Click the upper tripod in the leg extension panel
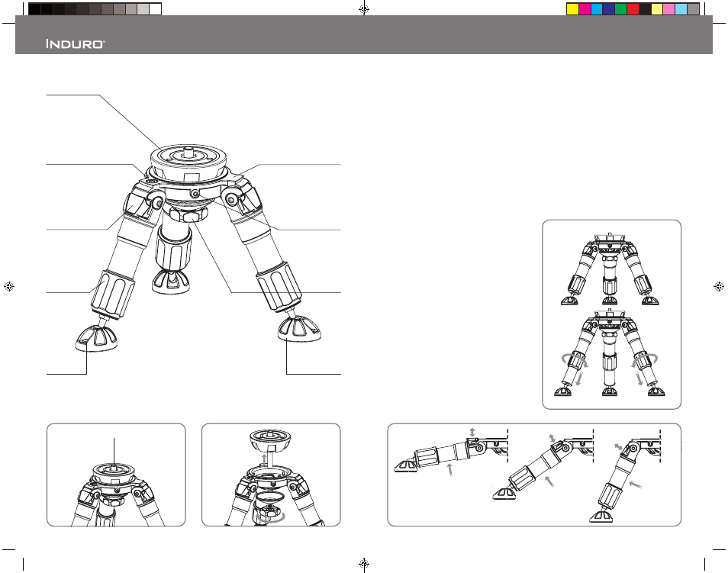This screenshot has height=573, width=728. (610, 269)
